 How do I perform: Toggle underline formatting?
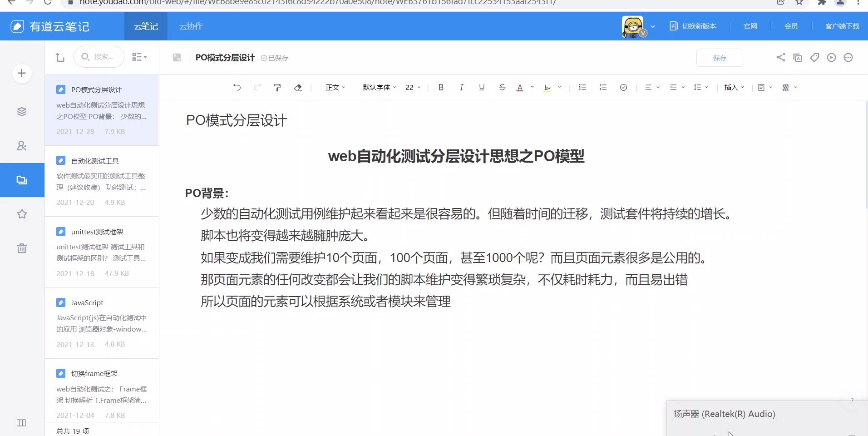[482, 88]
